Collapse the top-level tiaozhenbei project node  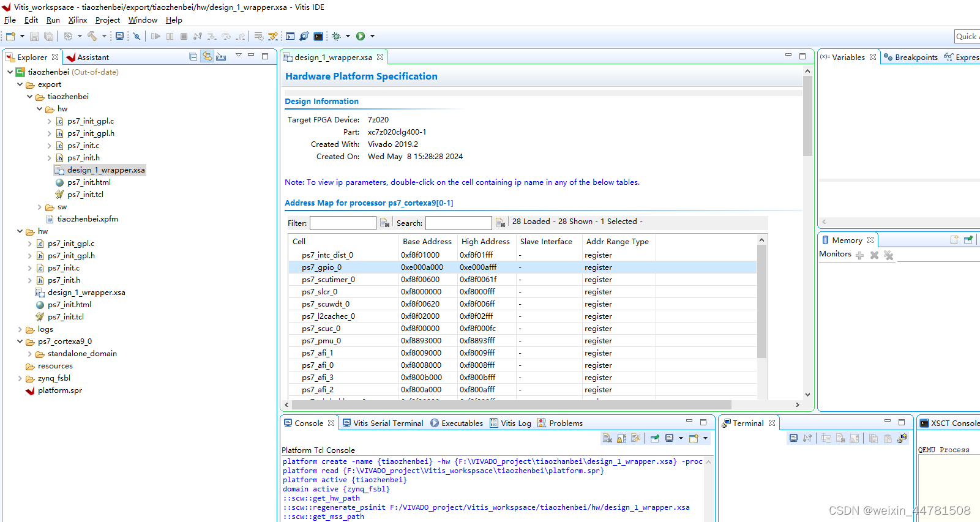click(10, 72)
